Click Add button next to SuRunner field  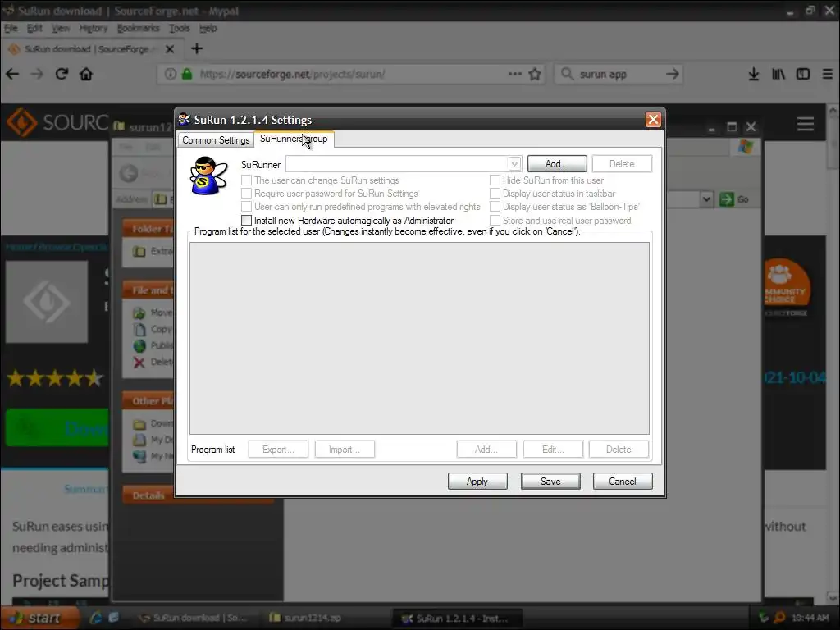[x=557, y=164]
